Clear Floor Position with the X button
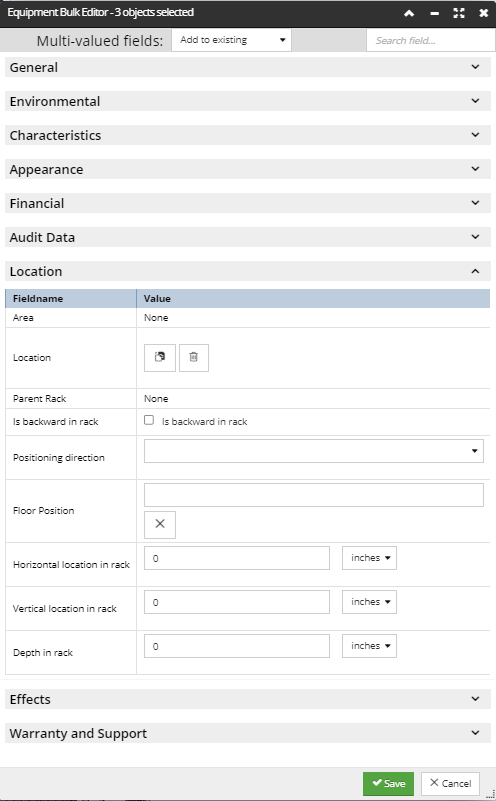 pyautogui.click(x=159, y=524)
